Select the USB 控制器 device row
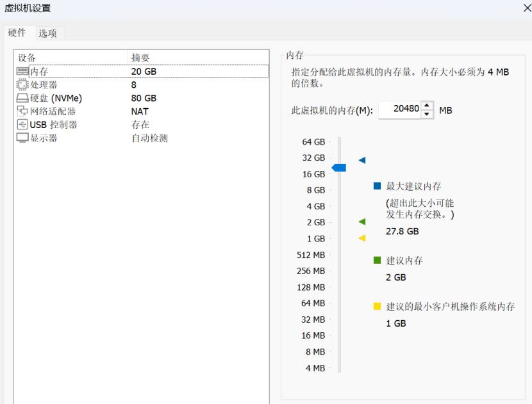The image size is (532, 404). (x=142, y=124)
